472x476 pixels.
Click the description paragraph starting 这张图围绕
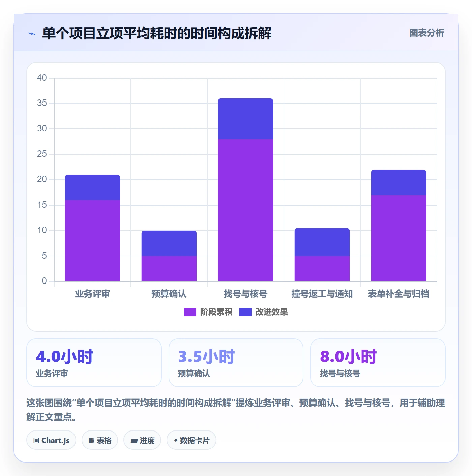(236, 410)
